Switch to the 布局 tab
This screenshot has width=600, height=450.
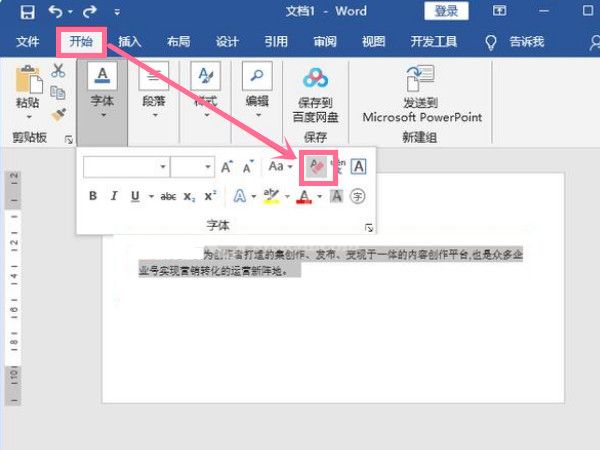[x=178, y=41]
